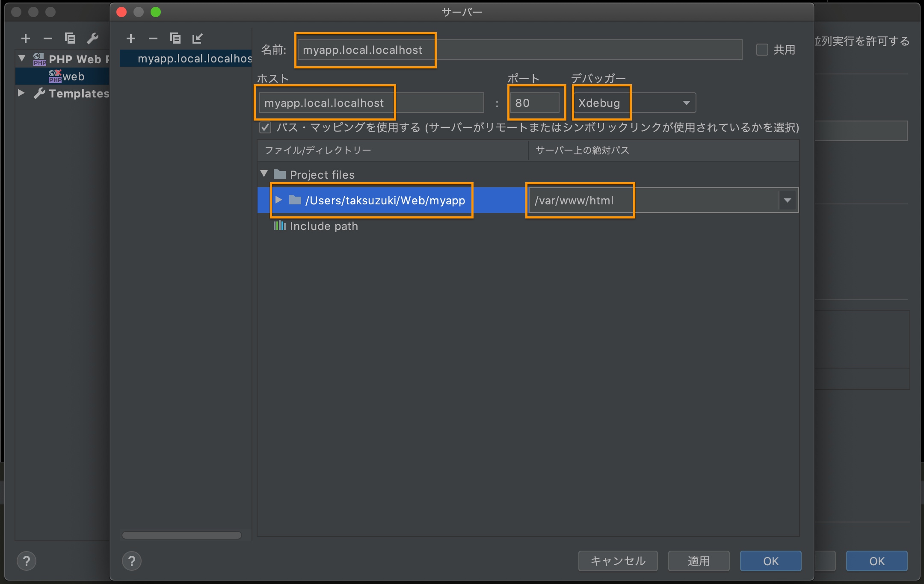Copy the selected server configuration

click(175, 38)
